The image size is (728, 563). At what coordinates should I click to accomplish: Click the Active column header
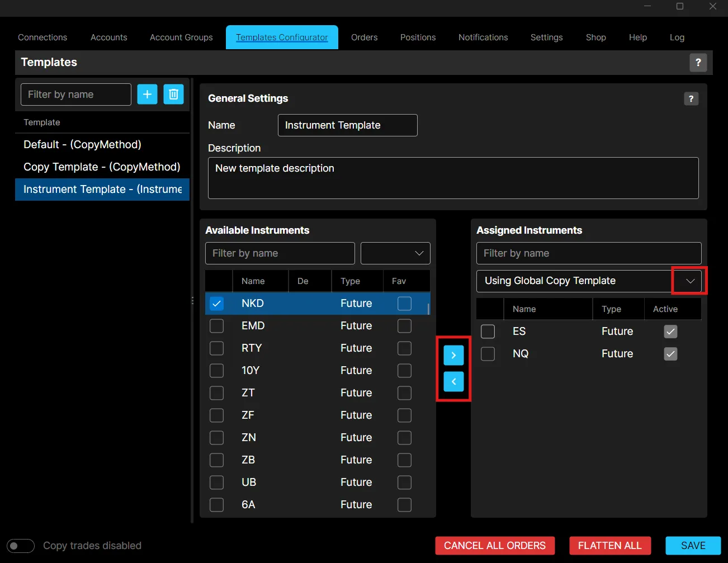coord(673,309)
